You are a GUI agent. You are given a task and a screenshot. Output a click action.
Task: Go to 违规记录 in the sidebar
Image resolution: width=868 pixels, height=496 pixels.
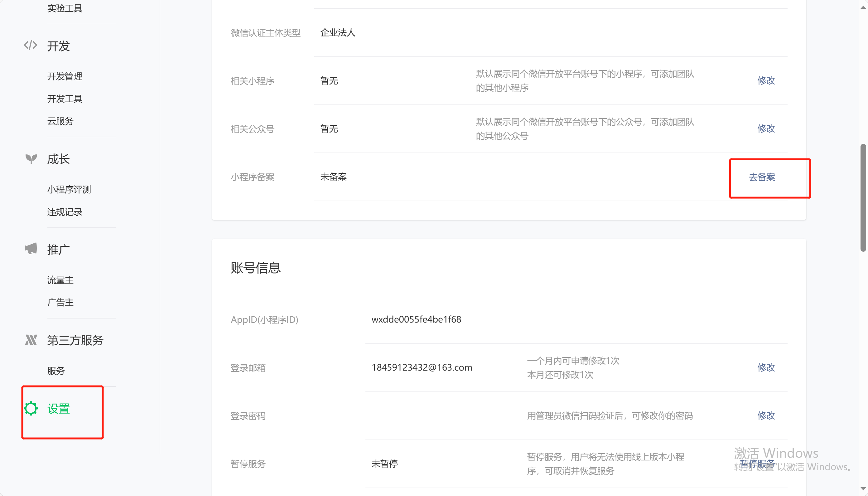click(65, 212)
